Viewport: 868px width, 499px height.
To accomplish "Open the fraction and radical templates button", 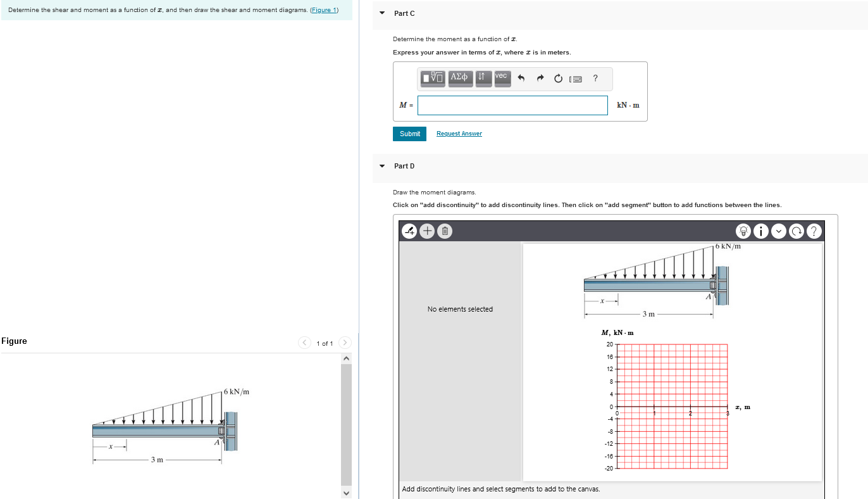I will [434, 79].
